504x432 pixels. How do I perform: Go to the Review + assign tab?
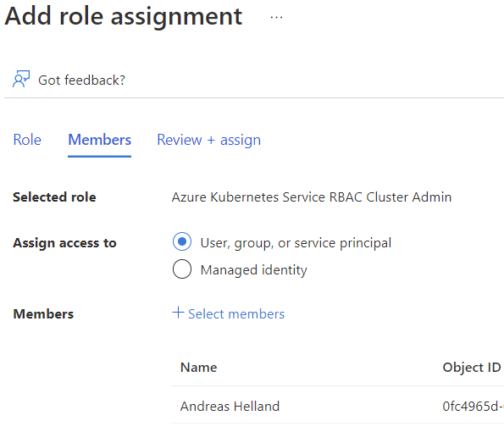pos(209,140)
